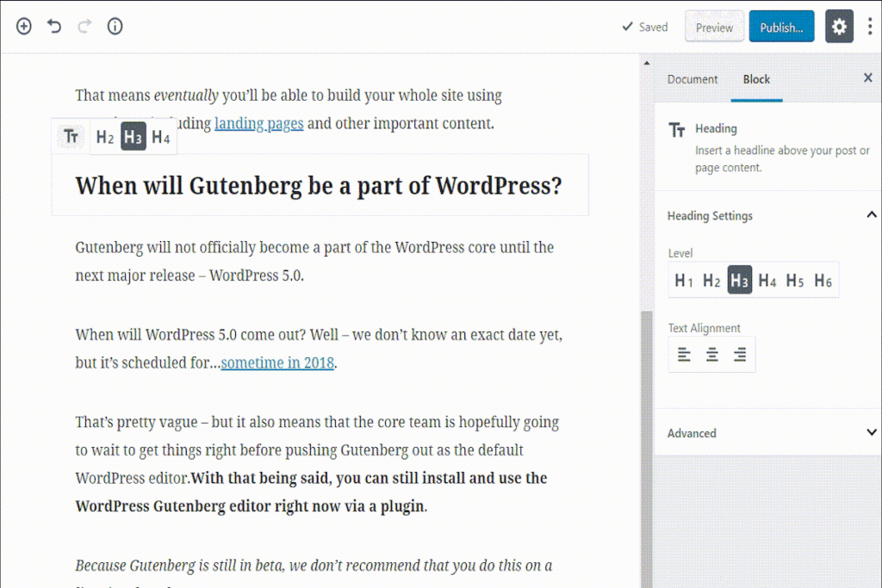
Task: Select H2 level in Heading Settings
Action: pyautogui.click(x=711, y=280)
